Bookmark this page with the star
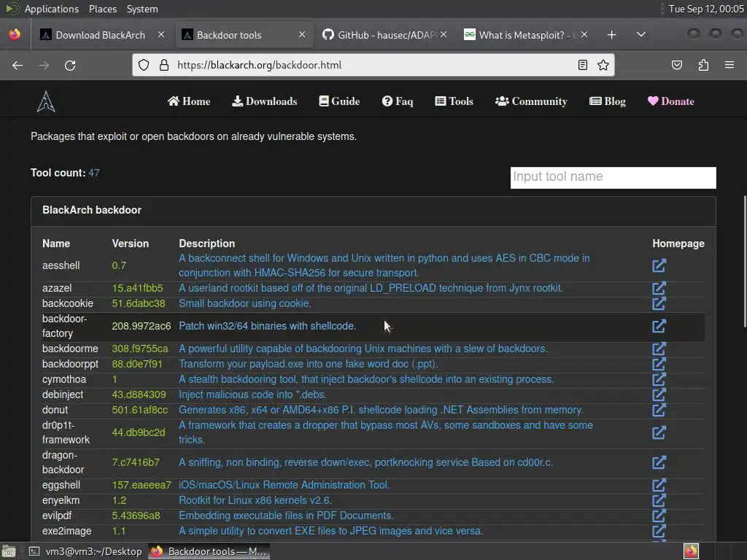This screenshot has height=560, width=747. [x=603, y=65]
